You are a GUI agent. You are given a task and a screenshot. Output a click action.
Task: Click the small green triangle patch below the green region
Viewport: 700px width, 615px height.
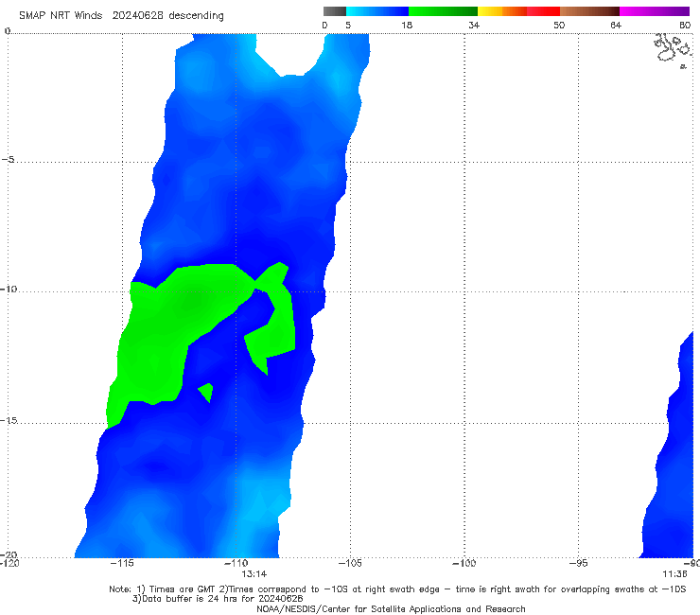(x=206, y=392)
